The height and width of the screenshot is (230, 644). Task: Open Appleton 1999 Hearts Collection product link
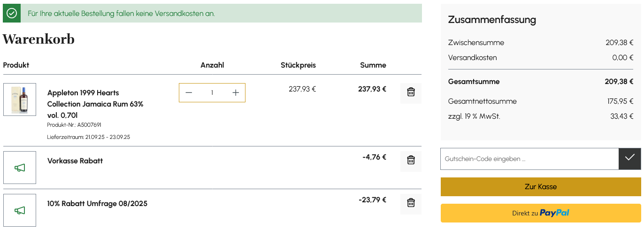(95, 104)
